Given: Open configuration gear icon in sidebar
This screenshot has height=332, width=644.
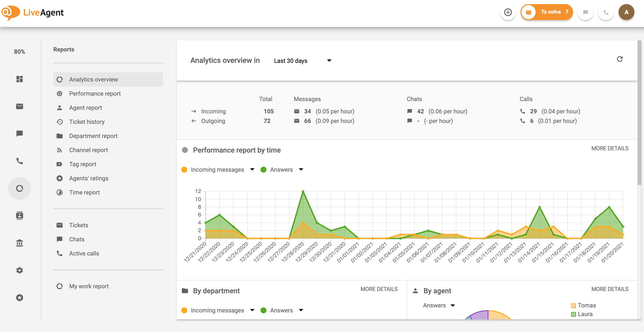Looking at the screenshot, I should coord(20,270).
